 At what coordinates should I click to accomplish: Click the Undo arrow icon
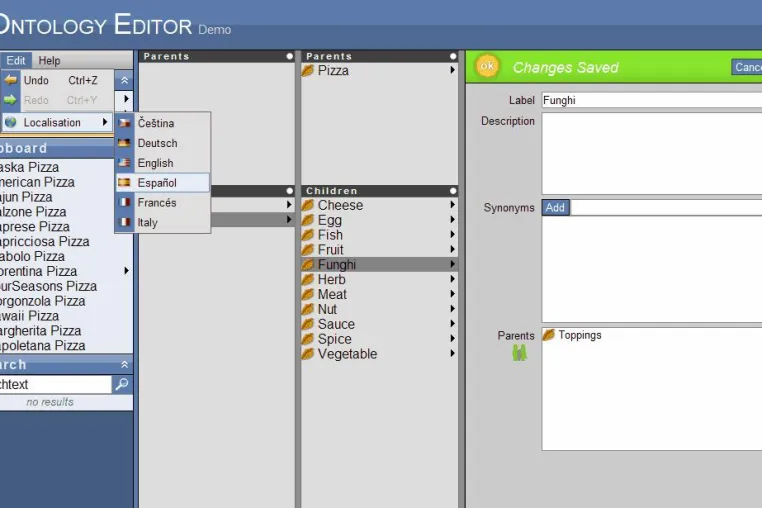click(x=11, y=80)
